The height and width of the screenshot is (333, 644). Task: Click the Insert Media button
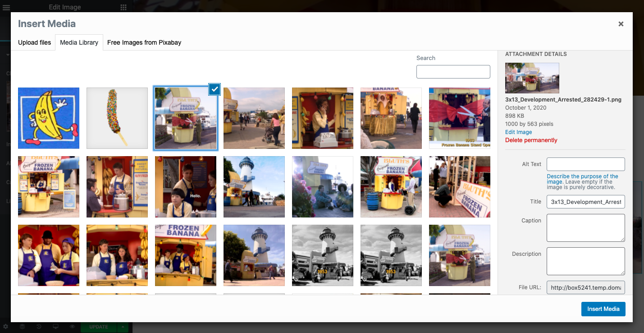[x=603, y=309]
